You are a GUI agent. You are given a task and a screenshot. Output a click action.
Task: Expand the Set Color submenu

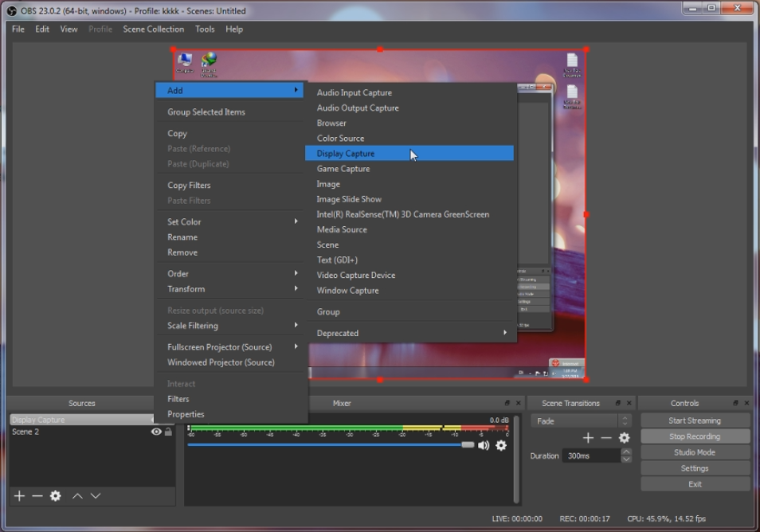(x=296, y=221)
